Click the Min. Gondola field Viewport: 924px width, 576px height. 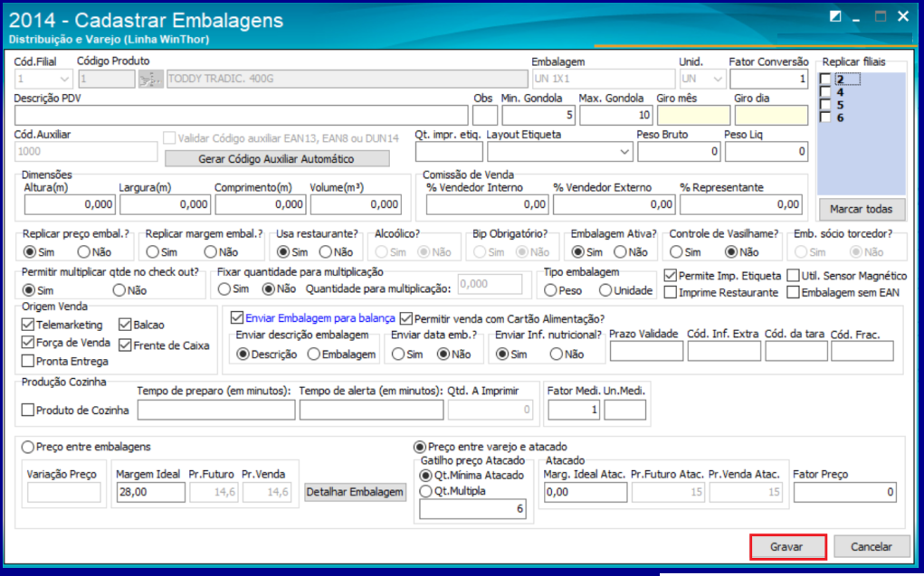[538, 116]
